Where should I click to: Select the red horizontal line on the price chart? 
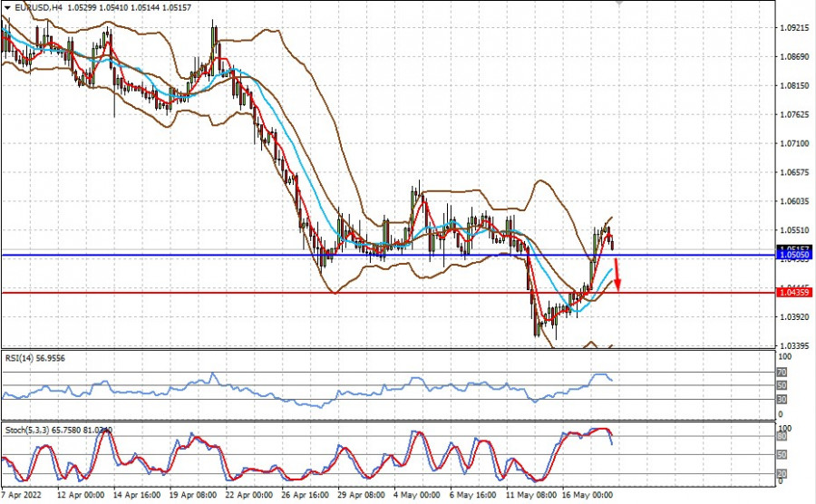pyautogui.click(x=388, y=293)
